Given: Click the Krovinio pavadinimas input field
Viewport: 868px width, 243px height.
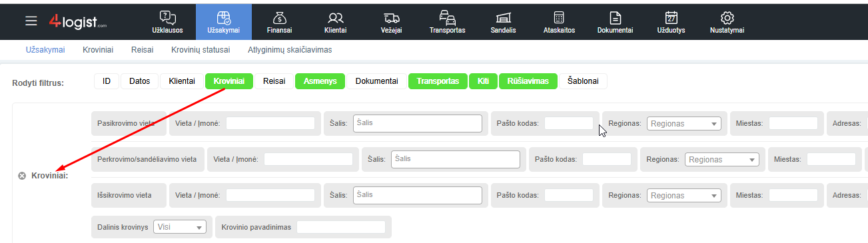Looking at the screenshot, I should click(341, 227).
